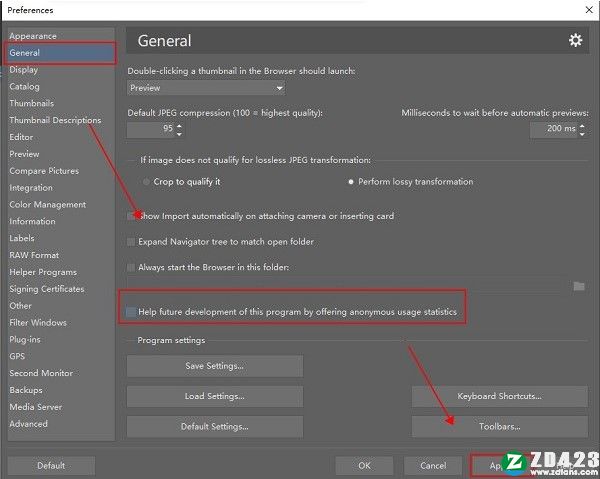Toggle Show Import automatically on attaching camera
Viewport: 600px width, 479px height.
pyautogui.click(x=131, y=216)
